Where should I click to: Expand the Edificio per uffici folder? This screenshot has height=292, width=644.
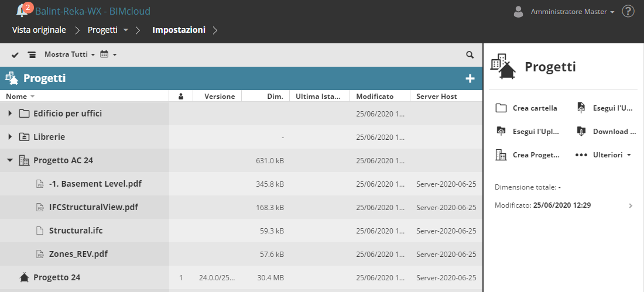point(11,114)
